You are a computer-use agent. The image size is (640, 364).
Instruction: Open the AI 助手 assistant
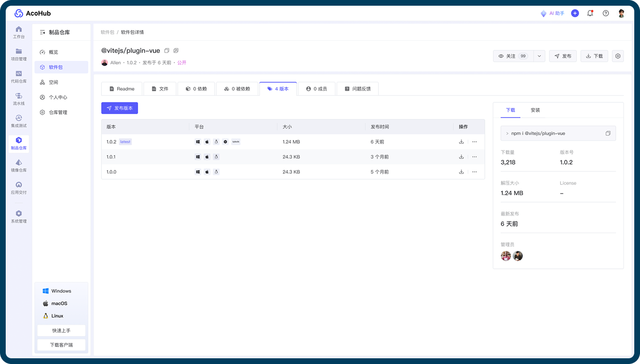pyautogui.click(x=552, y=13)
